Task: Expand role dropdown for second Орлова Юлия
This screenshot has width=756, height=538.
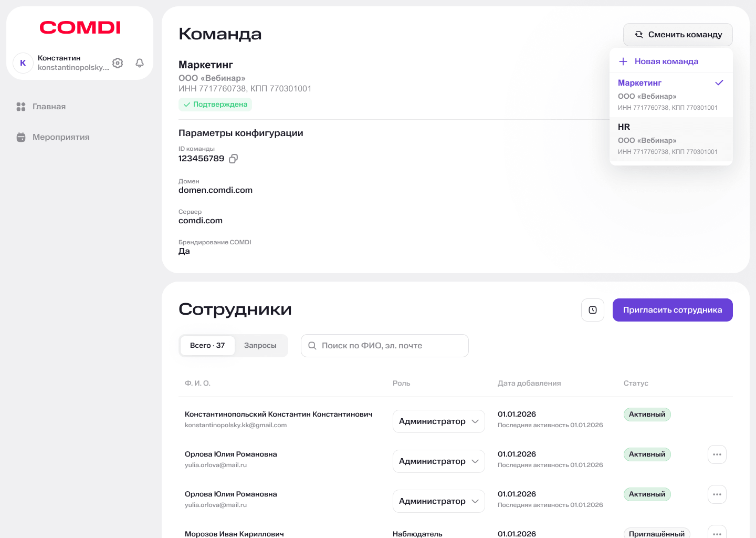Action: point(438,501)
